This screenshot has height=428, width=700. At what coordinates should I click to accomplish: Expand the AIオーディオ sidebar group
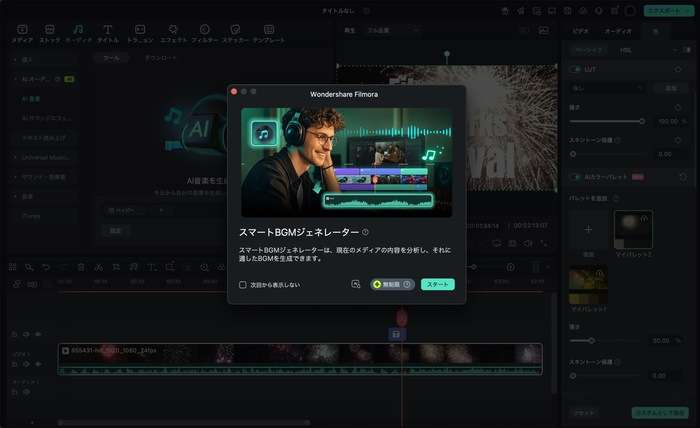pos(15,79)
